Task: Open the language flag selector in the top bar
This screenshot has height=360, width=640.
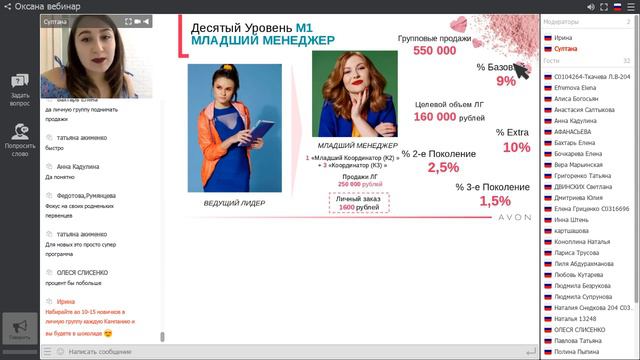Action: (617, 7)
